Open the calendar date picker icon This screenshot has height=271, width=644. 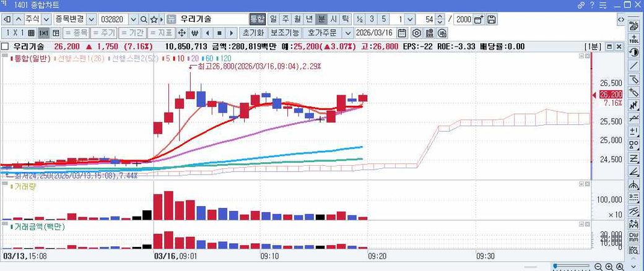pos(402,33)
